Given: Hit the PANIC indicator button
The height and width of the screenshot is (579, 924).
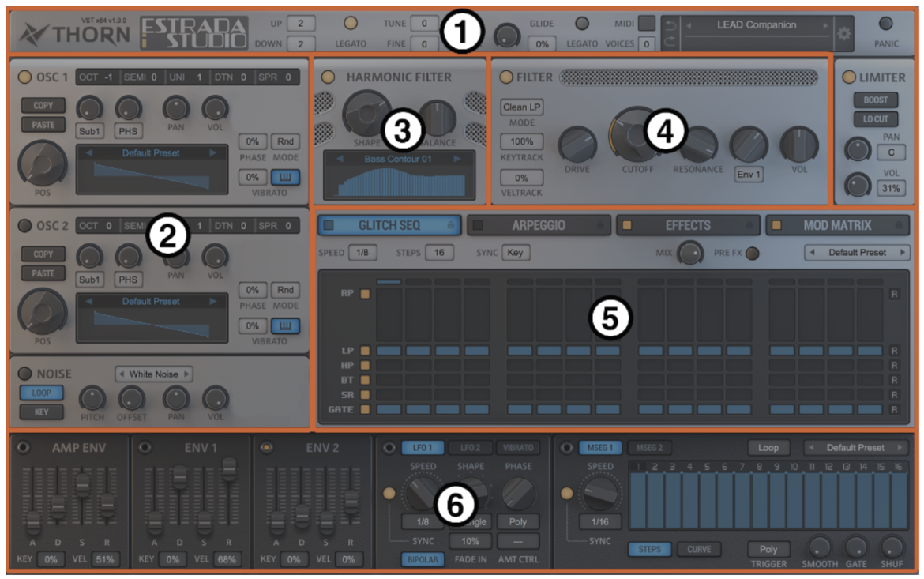Looking at the screenshot, I should (x=885, y=24).
